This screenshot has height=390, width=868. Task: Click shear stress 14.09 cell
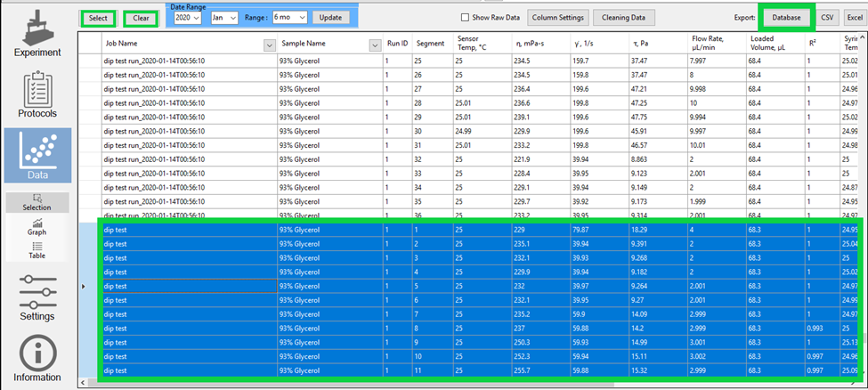point(658,314)
